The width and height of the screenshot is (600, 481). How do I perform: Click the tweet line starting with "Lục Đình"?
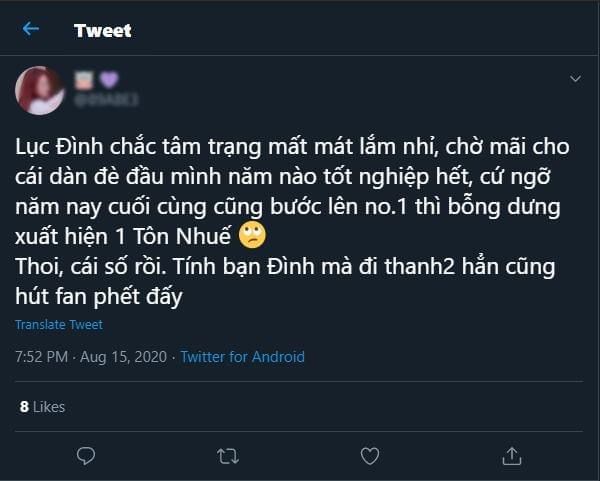tap(292, 147)
